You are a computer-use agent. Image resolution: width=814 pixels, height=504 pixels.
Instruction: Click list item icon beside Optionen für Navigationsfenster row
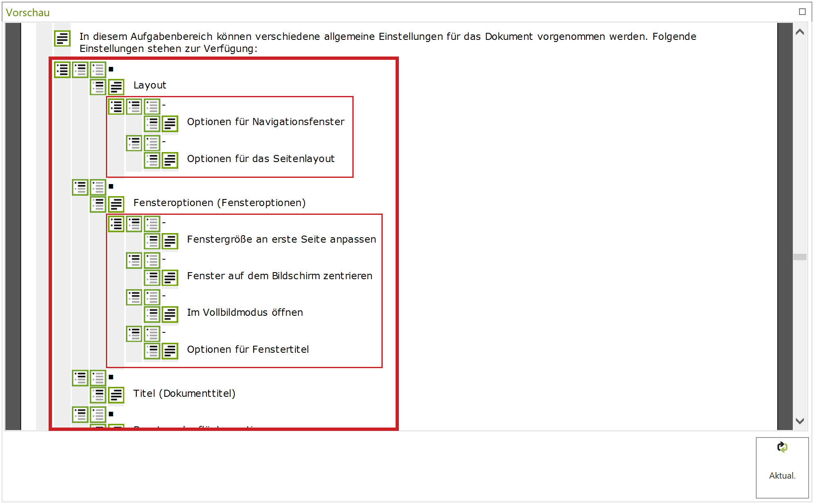152,124
